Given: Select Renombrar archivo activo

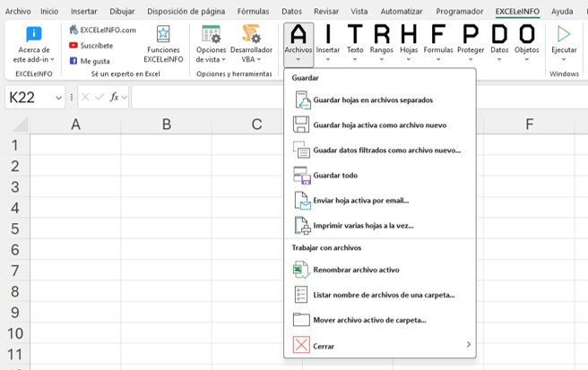Looking at the screenshot, I should [380, 270].
